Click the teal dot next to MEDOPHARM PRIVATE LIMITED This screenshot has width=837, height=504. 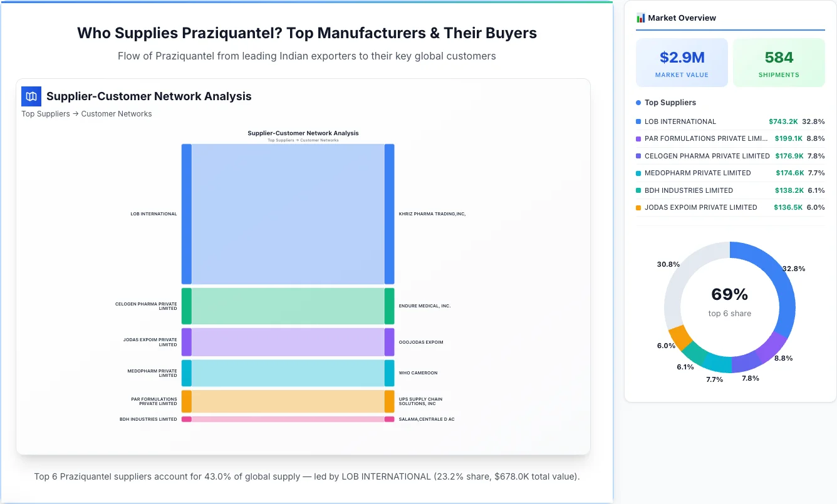pyautogui.click(x=640, y=173)
